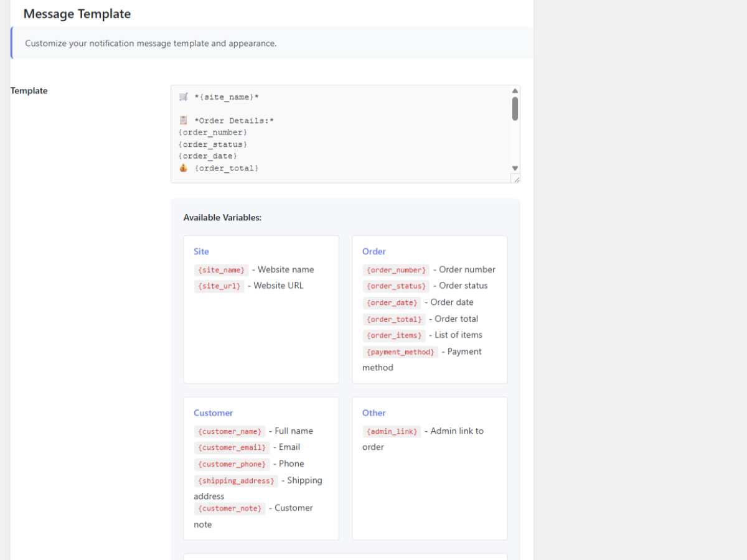Click the textarea scroll down arrow
Screen dimensions: 747x560
coord(515,168)
